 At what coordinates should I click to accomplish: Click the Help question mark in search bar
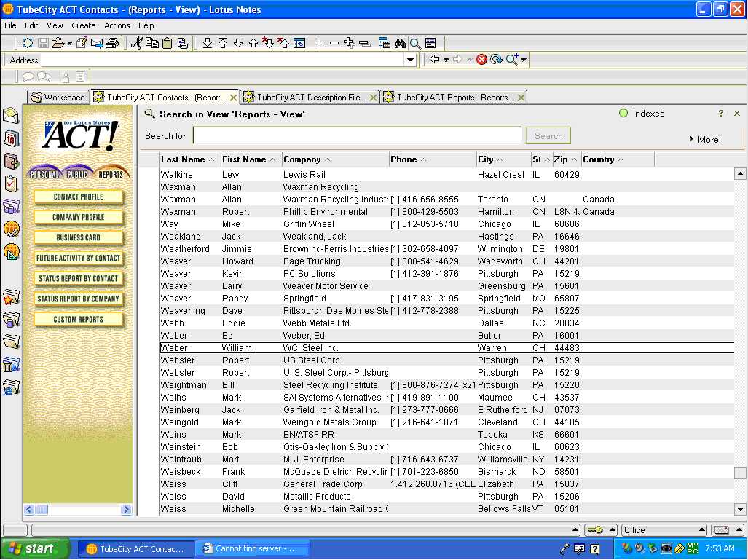(720, 113)
